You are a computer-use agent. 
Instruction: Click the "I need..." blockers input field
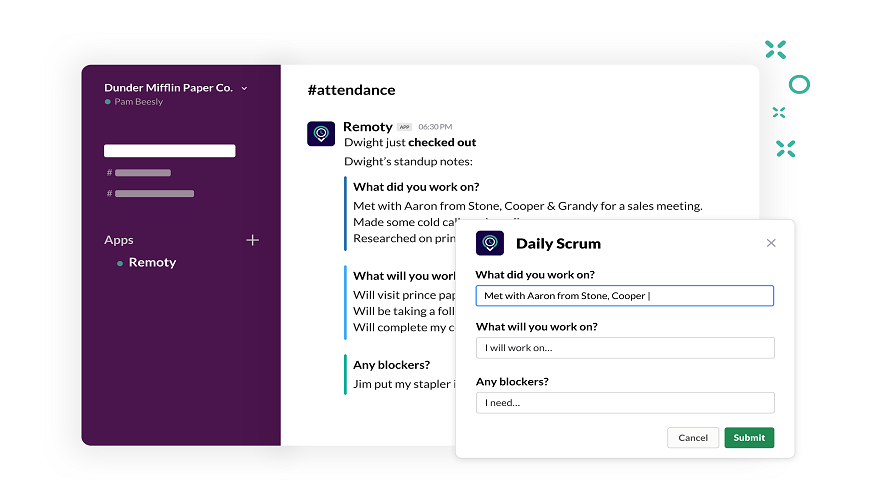tap(624, 403)
